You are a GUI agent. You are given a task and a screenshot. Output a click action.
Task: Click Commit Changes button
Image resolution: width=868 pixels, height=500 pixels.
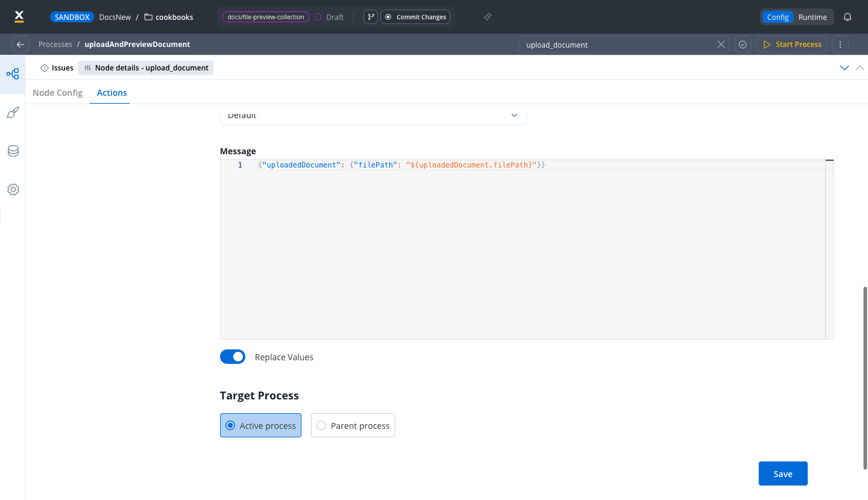415,17
